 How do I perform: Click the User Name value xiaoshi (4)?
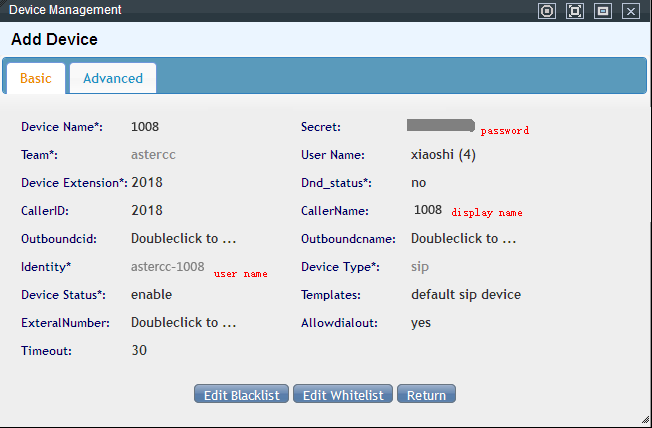[443, 155]
